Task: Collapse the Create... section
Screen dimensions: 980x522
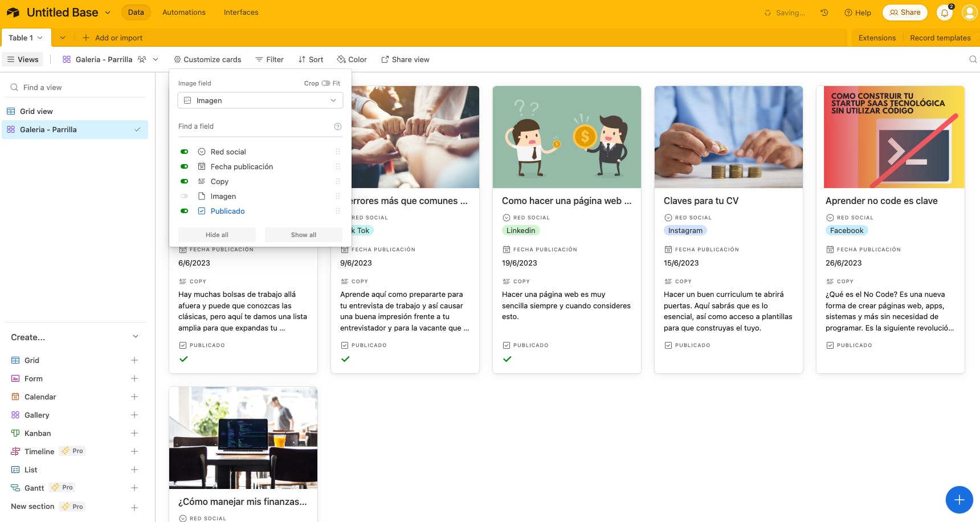Action: [x=136, y=337]
